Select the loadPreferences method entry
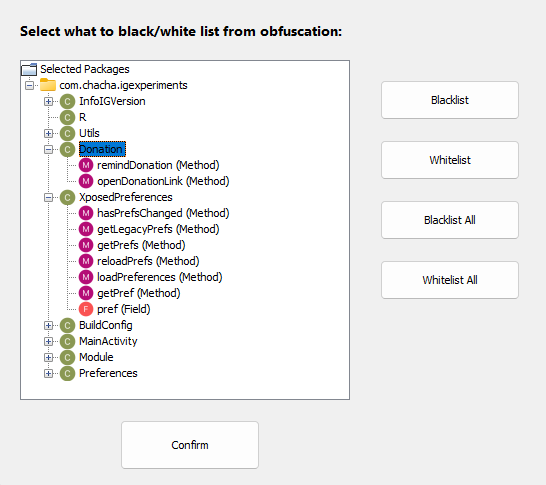The width and height of the screenshot is (546, 485). pyautogui.click(x=159, y=277)
